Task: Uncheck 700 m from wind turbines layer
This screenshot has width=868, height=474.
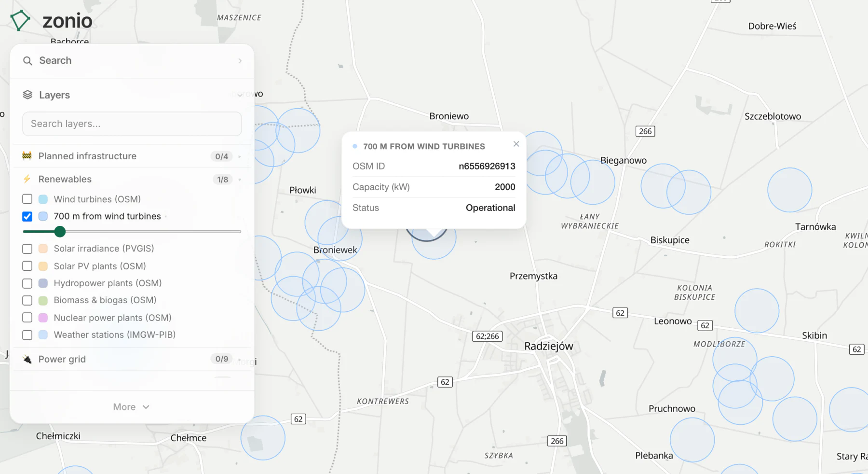Action: pyautogui.click(x=27, y=217)
